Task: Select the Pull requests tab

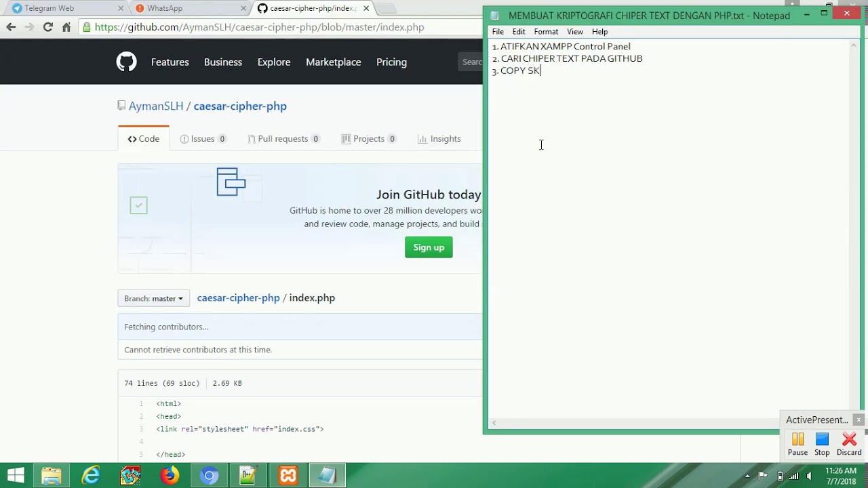Action: click(x=283, y=138)
